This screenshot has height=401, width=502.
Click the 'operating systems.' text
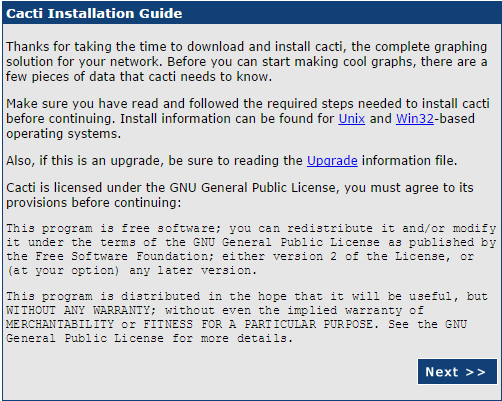[63, 134]
